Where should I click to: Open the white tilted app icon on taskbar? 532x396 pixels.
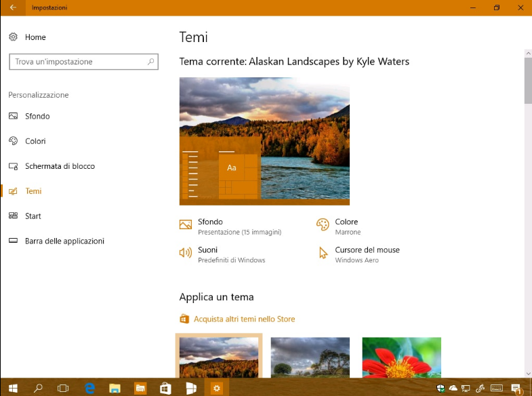pos(191,388)
